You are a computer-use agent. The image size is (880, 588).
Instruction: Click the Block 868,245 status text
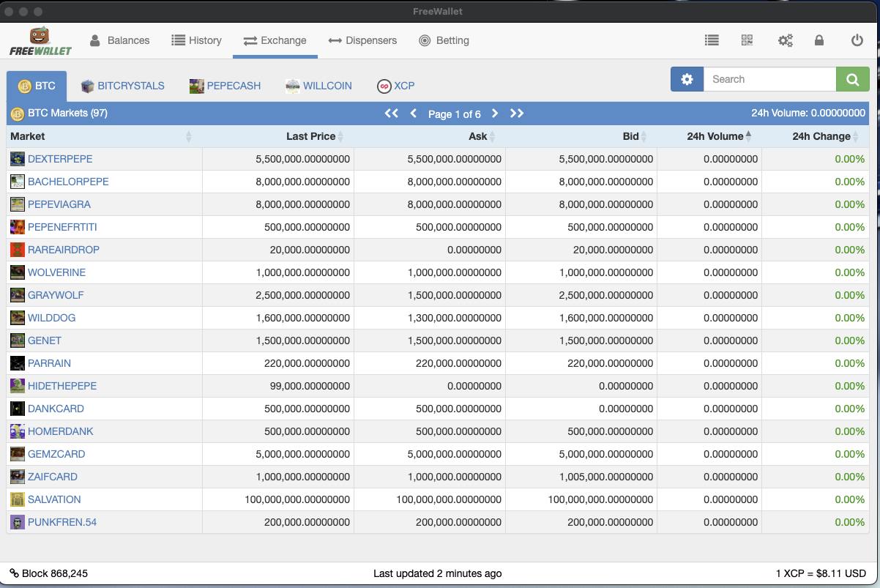click(x=55, y=573)
